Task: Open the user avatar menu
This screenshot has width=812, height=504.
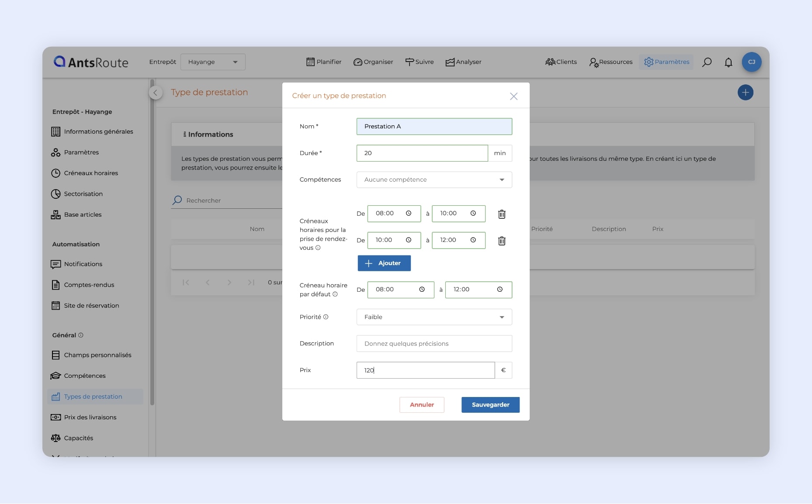Action: coord(751,62)
